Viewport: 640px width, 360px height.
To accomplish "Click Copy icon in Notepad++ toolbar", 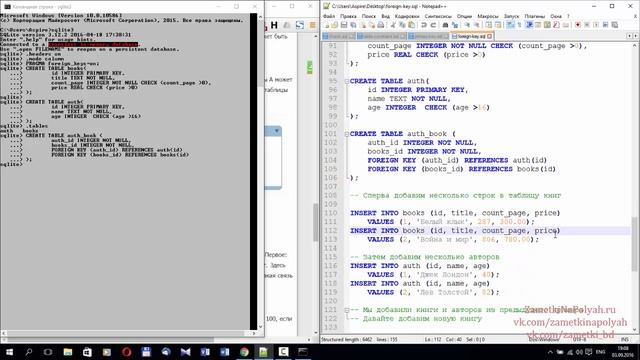I will click(x=402, y=25).
